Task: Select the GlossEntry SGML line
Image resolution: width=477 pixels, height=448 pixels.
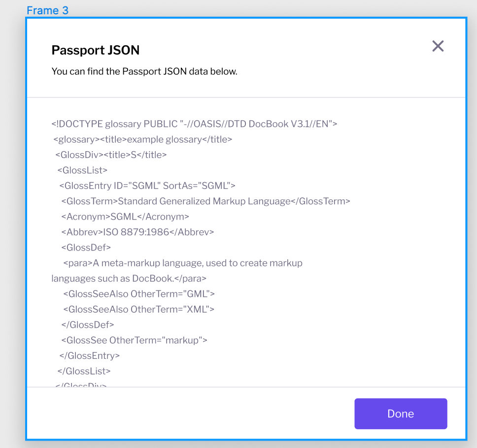Action: pos(146,186)
